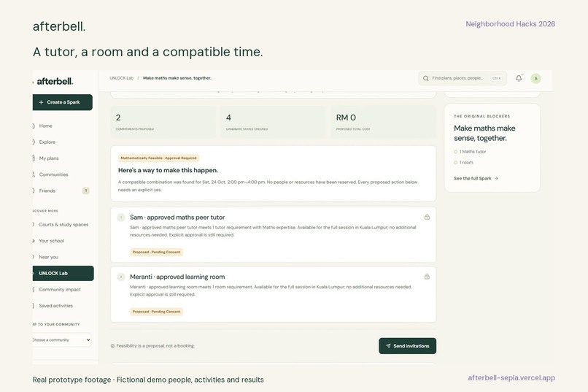The image size is (588, 392).
Task: Open Courts & study spaces
Action: [x=63, y=225]
